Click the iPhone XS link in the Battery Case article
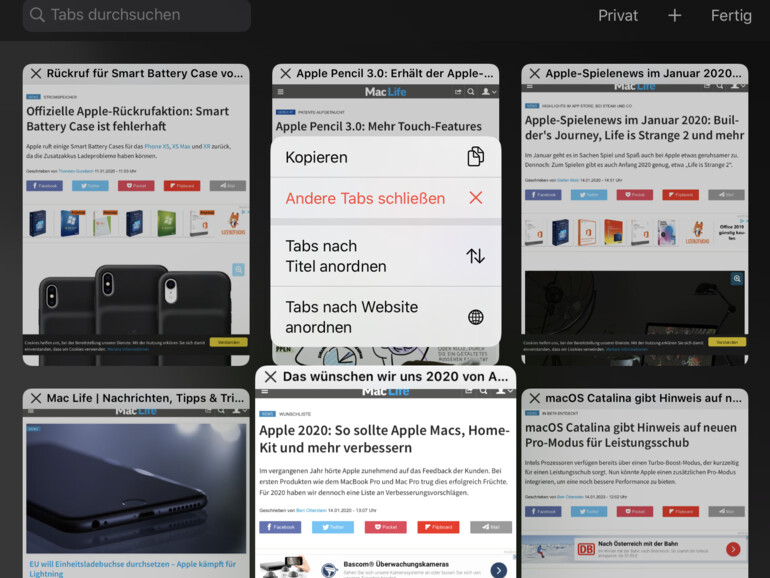770x578 pixels. point(157,146)
